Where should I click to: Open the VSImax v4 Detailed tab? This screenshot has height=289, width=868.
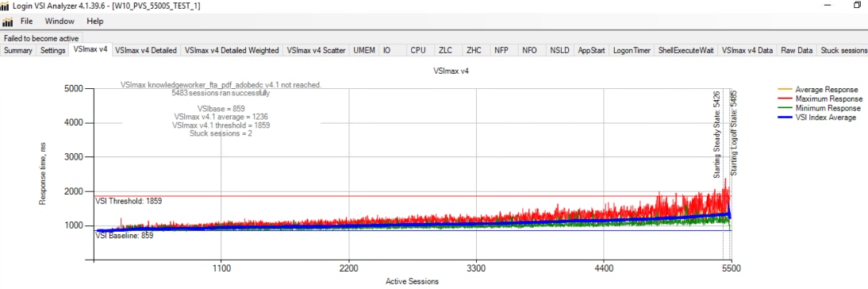(145, 50)
